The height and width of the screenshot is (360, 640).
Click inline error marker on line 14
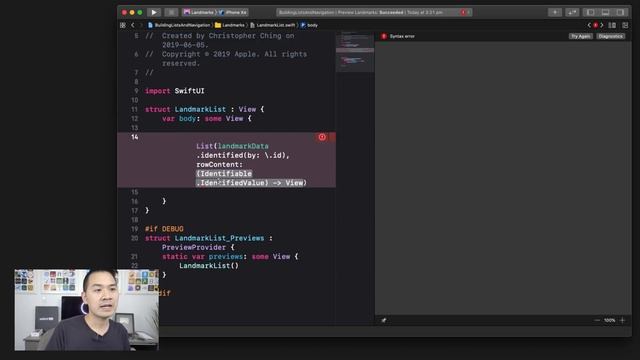pyautogui.click(x=322, y=137)
